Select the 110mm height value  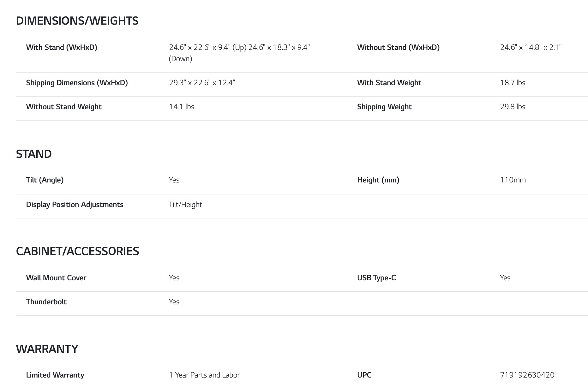point(513,180)
